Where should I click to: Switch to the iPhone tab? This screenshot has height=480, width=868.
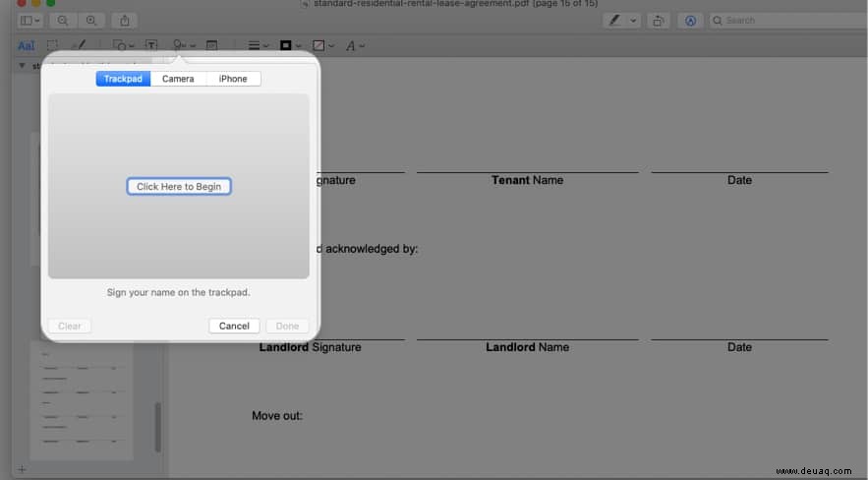click(x=233, y=79)
